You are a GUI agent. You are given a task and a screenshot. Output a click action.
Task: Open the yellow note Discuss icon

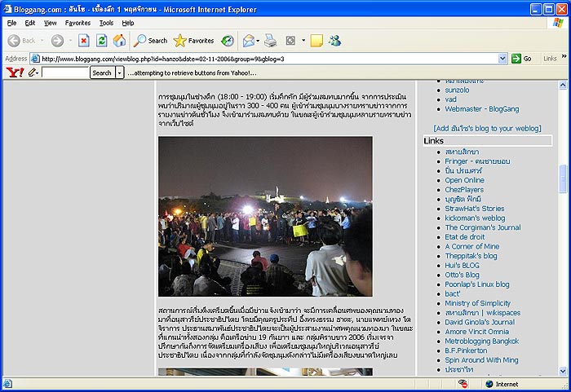(x=316, y=41)
